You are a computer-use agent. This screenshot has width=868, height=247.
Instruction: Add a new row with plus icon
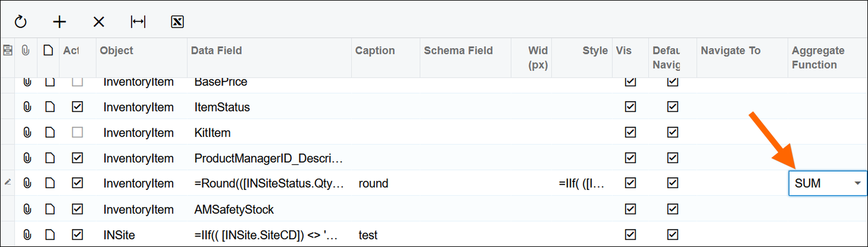(x=60, y=22)
